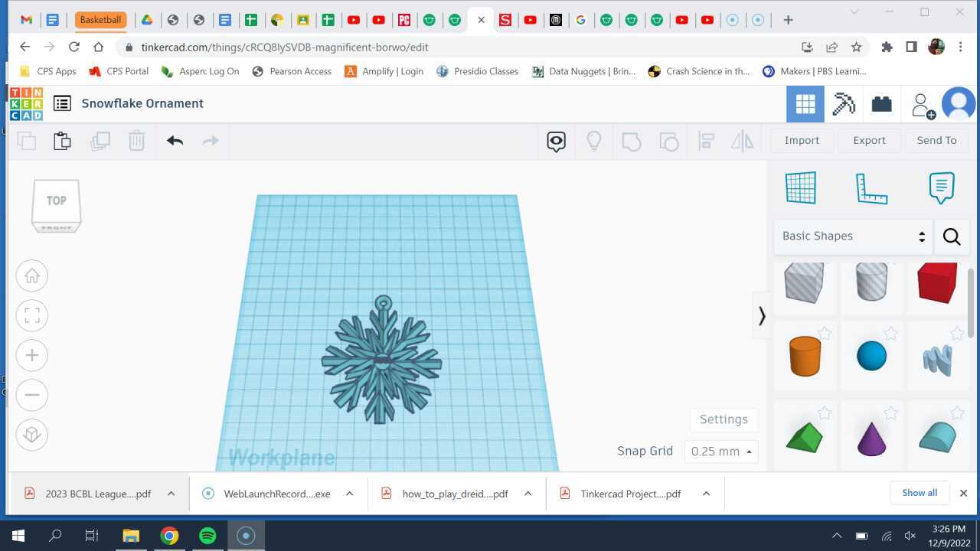Viewport: 980px width, 551px height.
Task: Click the Ungroup icon
Action: [668, 141]
